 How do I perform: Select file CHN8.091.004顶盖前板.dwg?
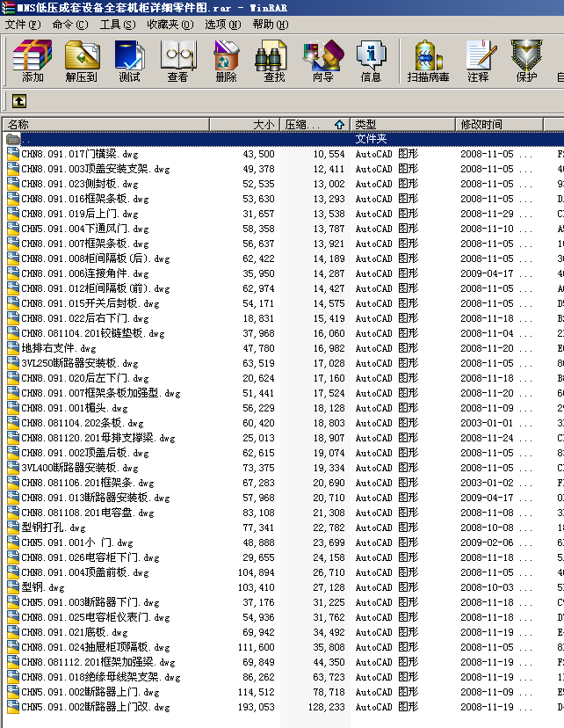[x=85, y=572]
